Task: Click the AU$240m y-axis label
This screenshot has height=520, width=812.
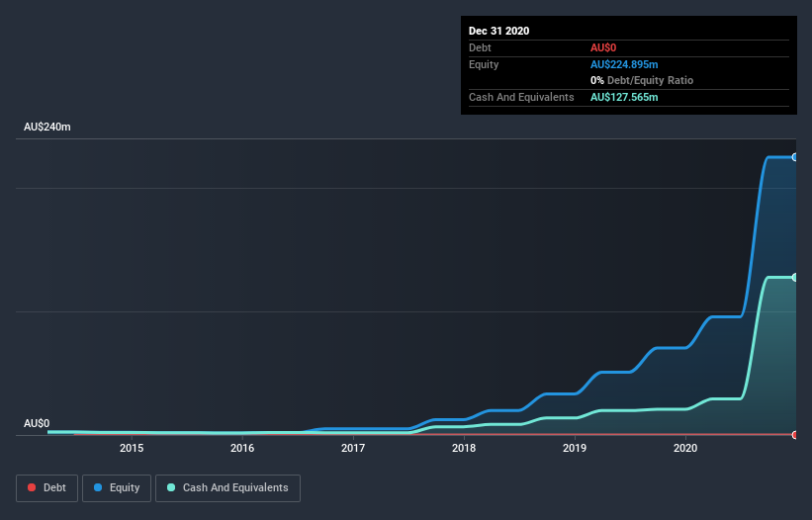Action: [x=47, y=127]
